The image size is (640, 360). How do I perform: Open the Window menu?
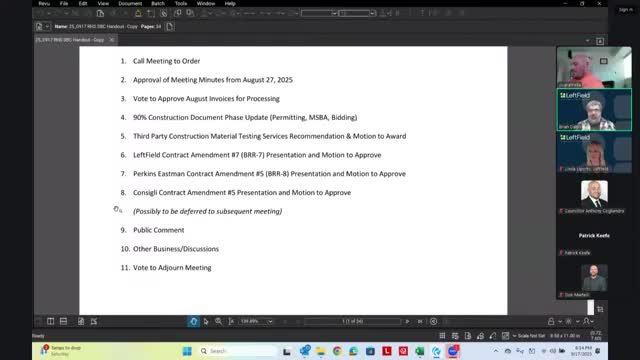tap(206, 3)
